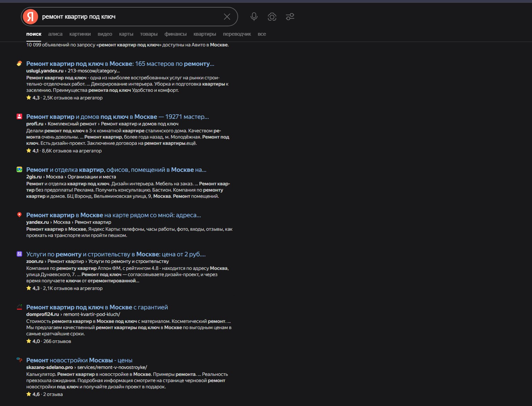
Task: Click the Yandex Maps pin favicon
Action: click(x=19, y=215)
